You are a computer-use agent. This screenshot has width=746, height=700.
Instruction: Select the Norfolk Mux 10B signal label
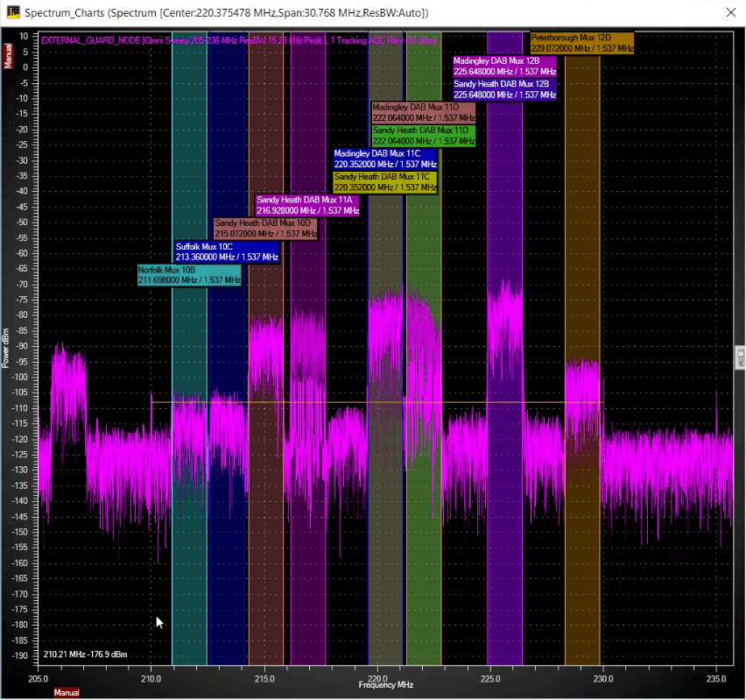189,275
